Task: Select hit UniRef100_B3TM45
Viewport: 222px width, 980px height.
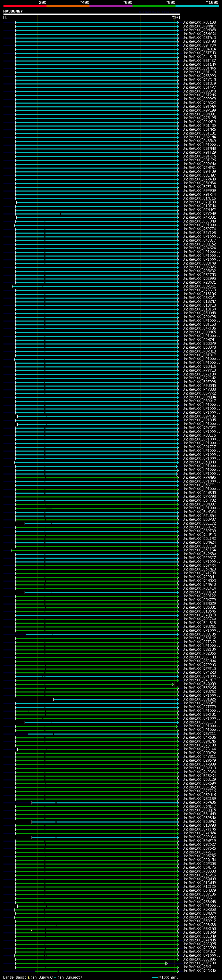Action: point(199,68)
